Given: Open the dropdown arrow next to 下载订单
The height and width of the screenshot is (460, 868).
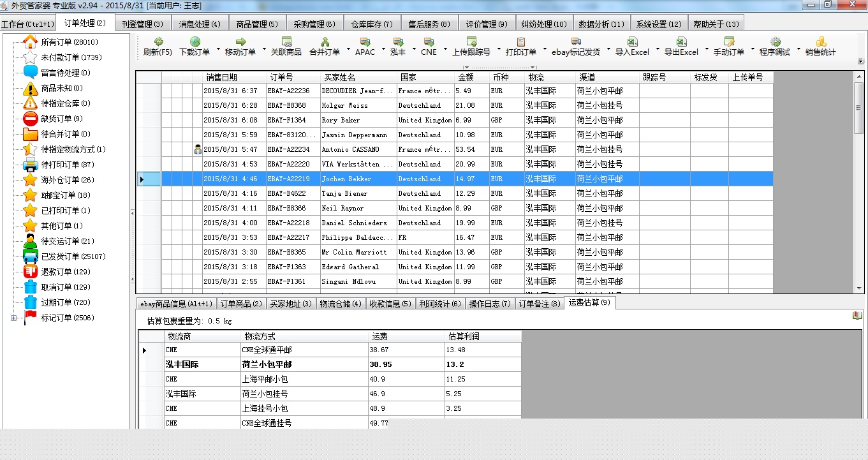Looking at the screenshot, I should [x=218, y=48].
